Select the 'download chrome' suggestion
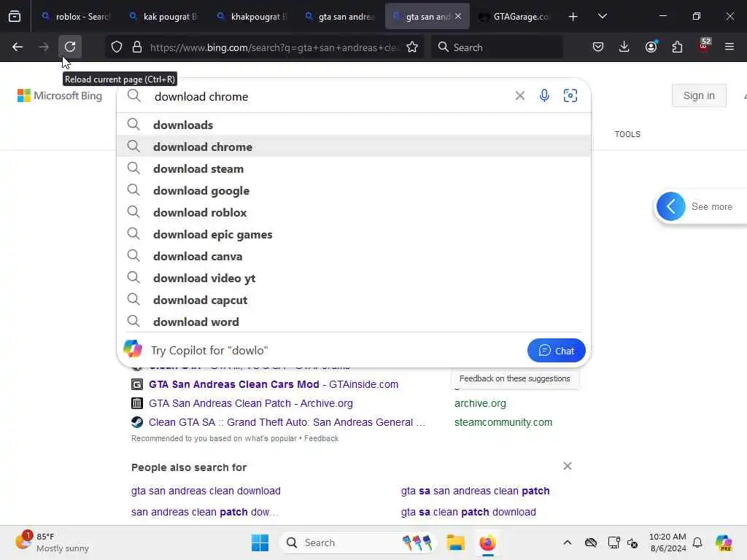 [x=354, y=147]
